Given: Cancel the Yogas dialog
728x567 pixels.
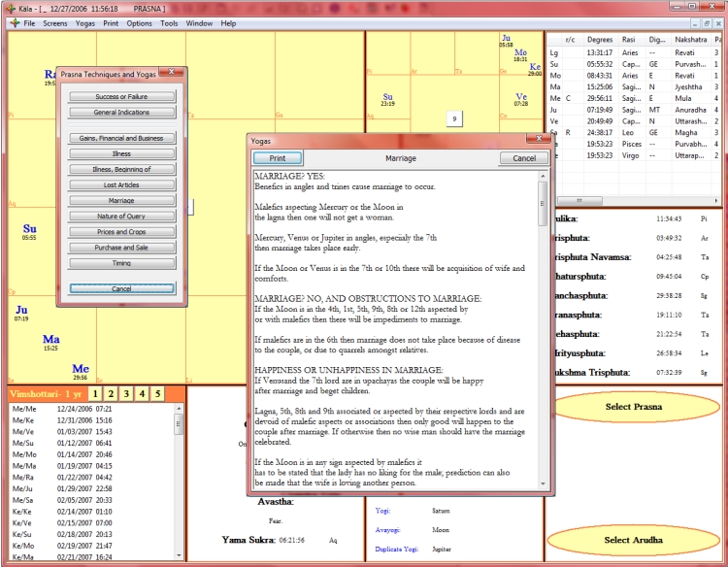Looking at the screenshot, I should [524, 158].
